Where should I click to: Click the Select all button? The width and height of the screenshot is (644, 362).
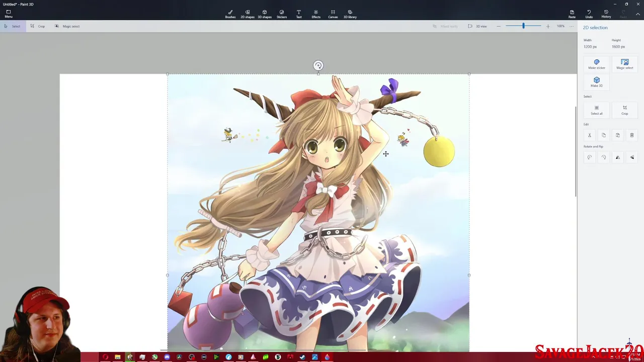pos(597,110)
